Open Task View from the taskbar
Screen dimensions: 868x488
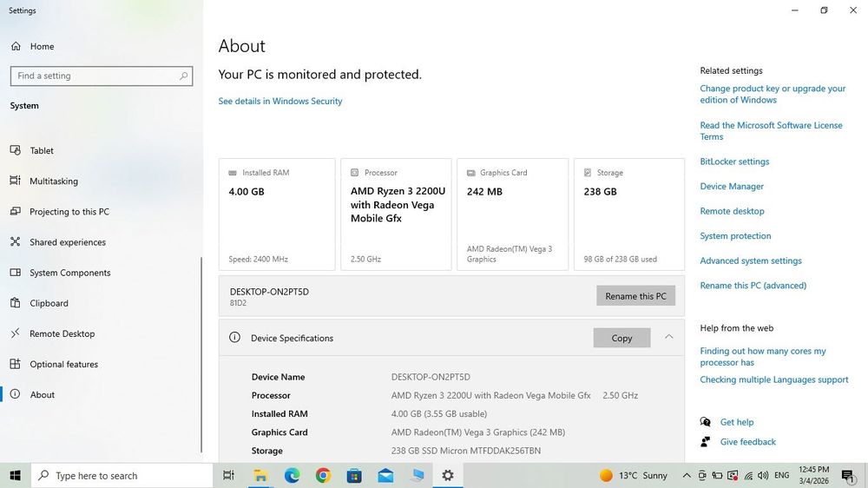[228, 475]
